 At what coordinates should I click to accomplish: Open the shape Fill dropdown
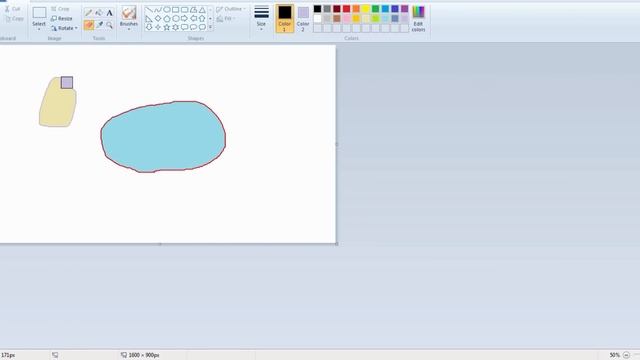[x=226, y=19]
